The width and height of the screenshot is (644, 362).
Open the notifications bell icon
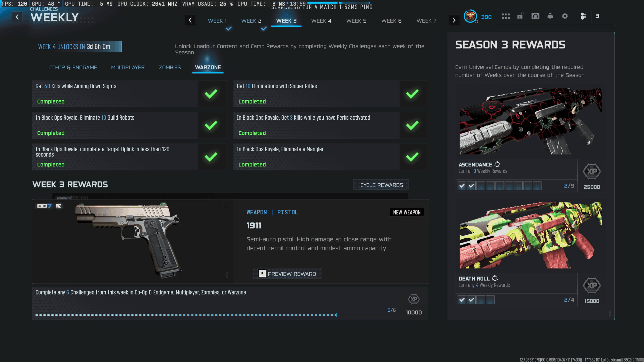[x=550, y=16]
